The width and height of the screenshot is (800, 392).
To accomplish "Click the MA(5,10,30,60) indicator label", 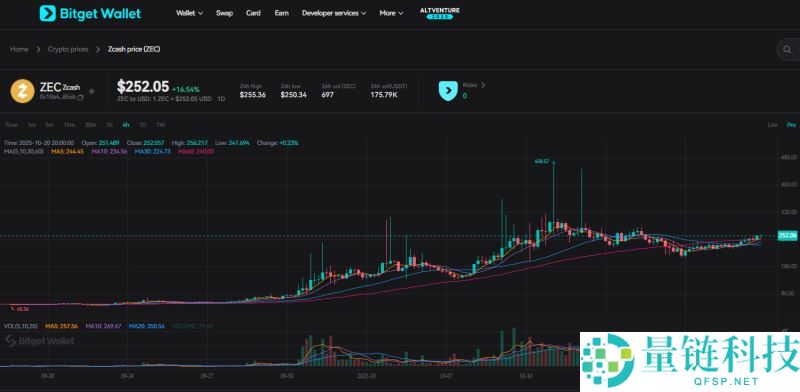I will (22, 152).
